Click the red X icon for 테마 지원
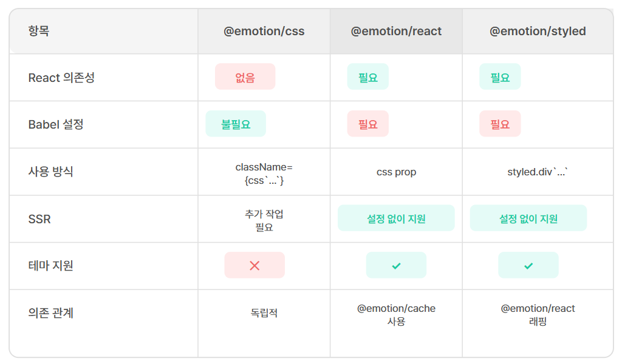622x364 pixels. click(255, 265)
